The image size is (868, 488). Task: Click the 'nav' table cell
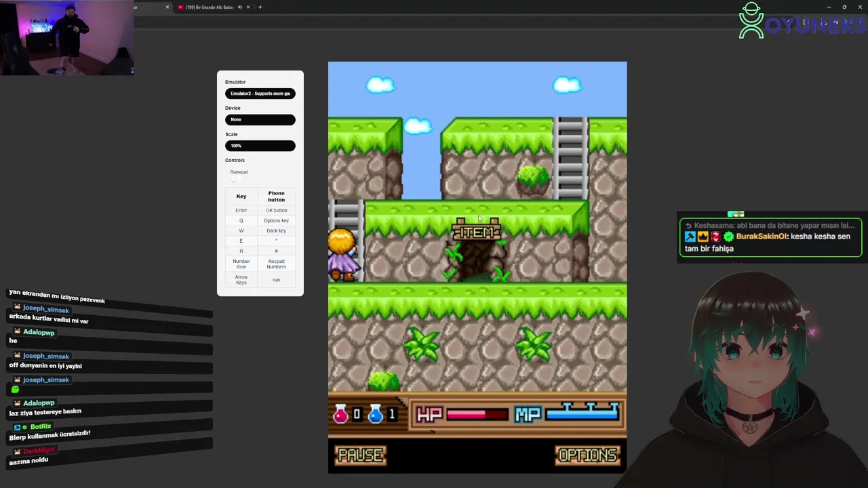click(276, 280)
